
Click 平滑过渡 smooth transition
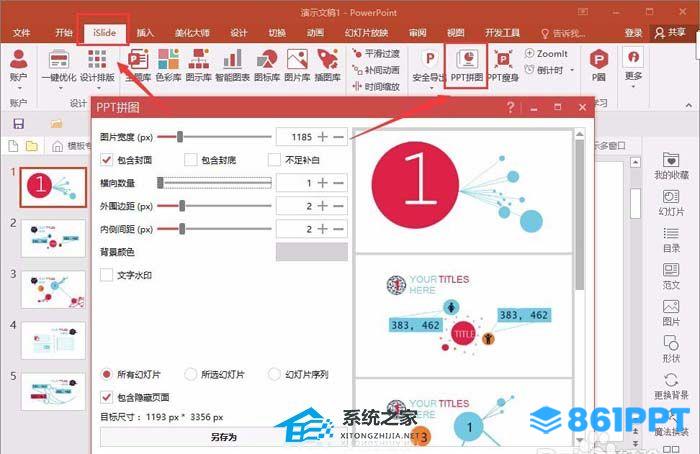(376, 54)
